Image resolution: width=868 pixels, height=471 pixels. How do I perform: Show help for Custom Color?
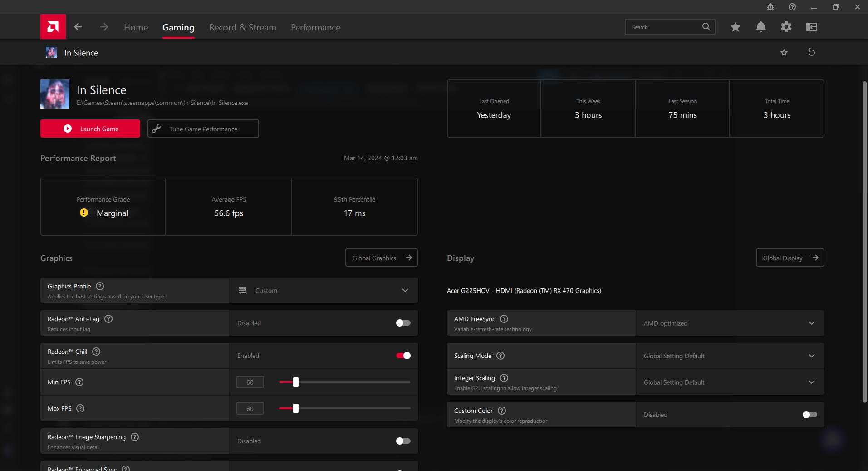click(502, 411)
